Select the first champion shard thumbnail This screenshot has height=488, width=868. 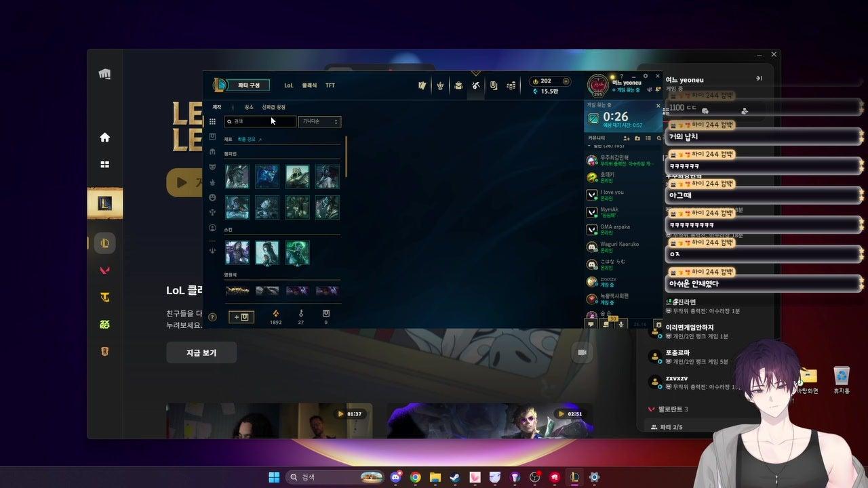pos(237,176)
